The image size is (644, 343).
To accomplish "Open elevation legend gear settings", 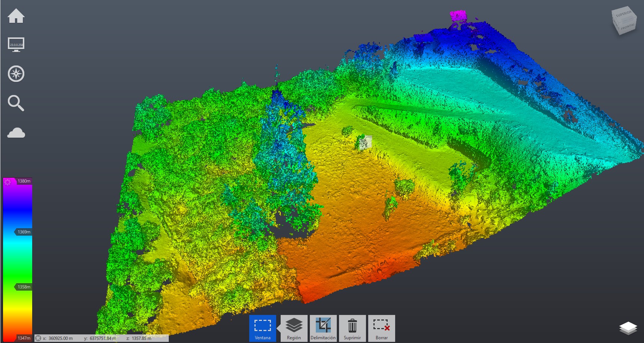I will (8, 182).
